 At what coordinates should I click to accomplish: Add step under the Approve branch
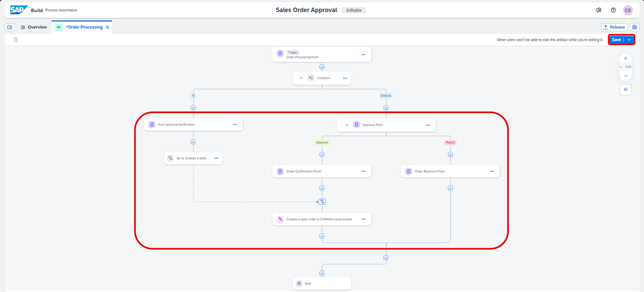click(322, 155)
